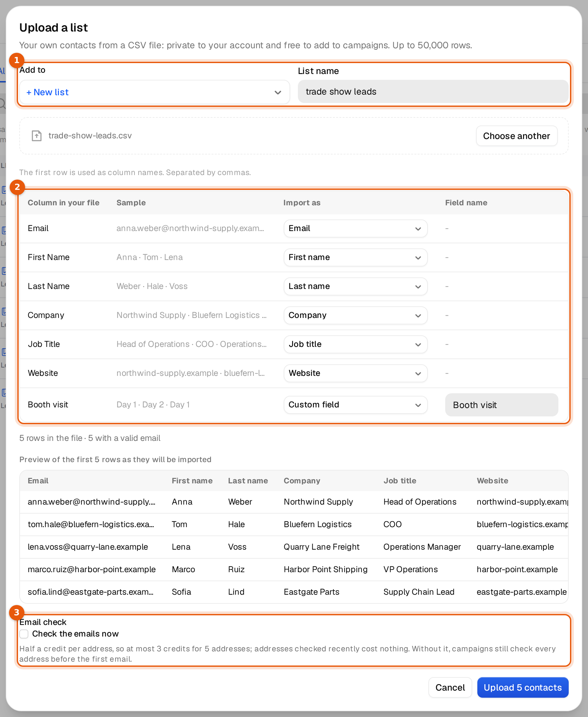Click the Choose another button
This screenshot has height=717, width=588.
point(516,136)
